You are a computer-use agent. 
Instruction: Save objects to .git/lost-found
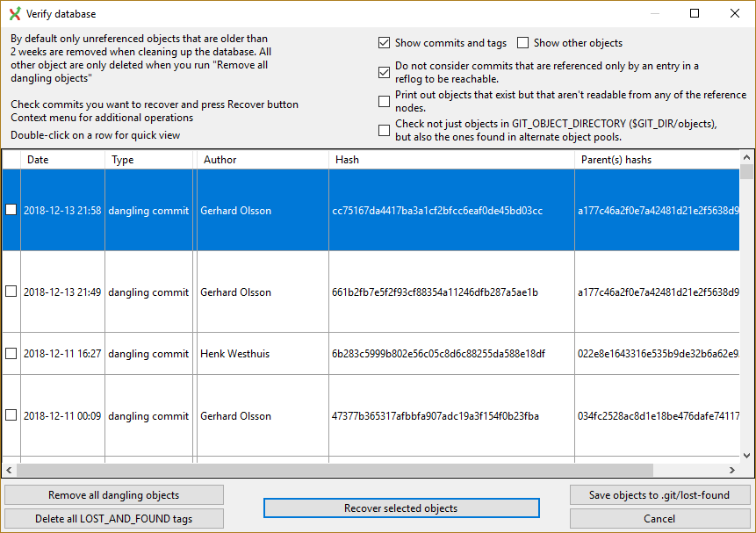point(659,495)
